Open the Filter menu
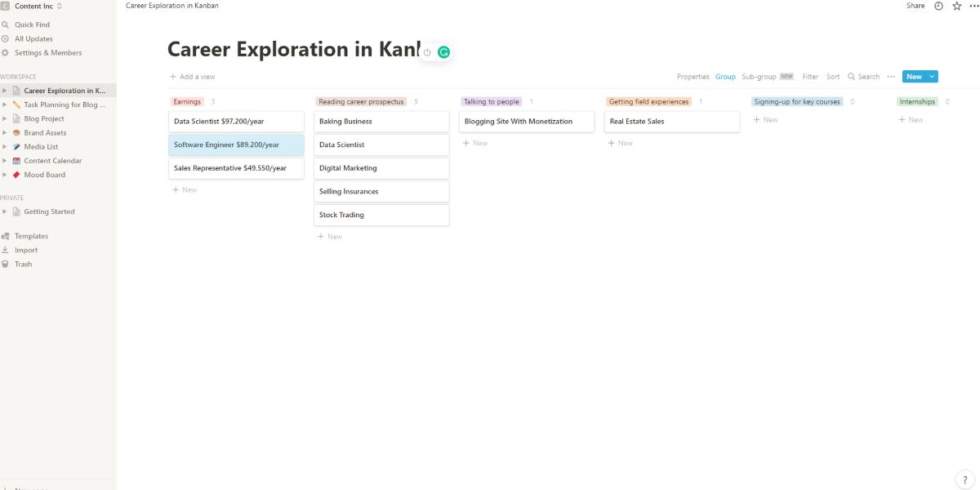980x490 pixels. click(809, 77)
